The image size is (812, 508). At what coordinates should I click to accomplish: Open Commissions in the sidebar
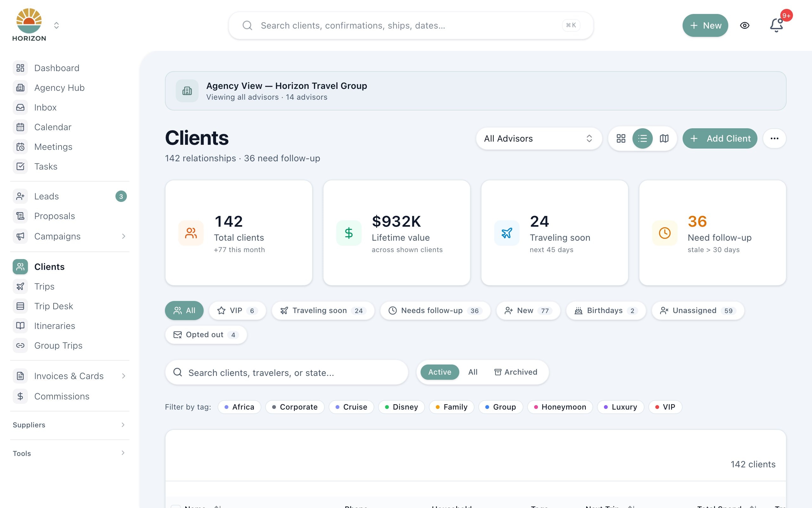point(70,396)
